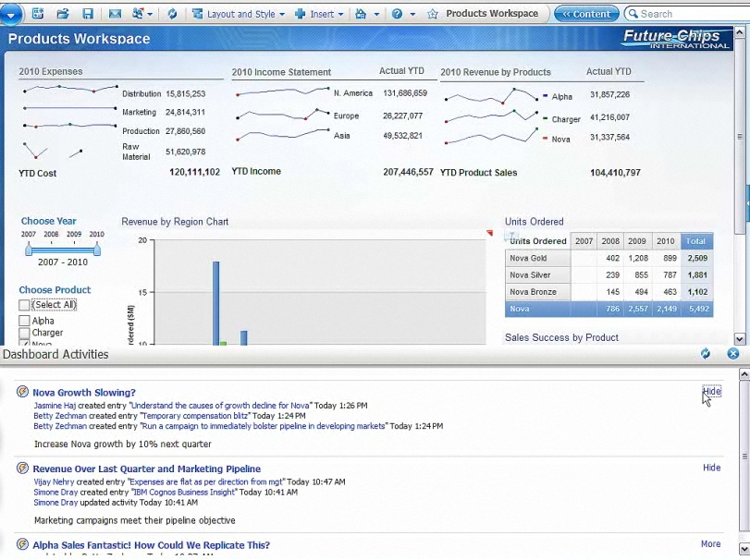Click the activities panel scrollbar down arrow
The height and width of the screenshot is (560, 750).
point(744,548)
